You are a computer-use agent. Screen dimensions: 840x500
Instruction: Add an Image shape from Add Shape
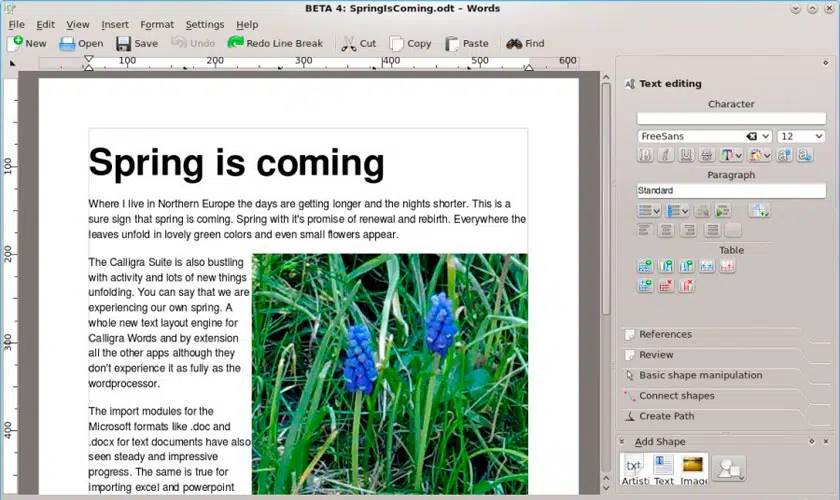[x=693, y=469]
